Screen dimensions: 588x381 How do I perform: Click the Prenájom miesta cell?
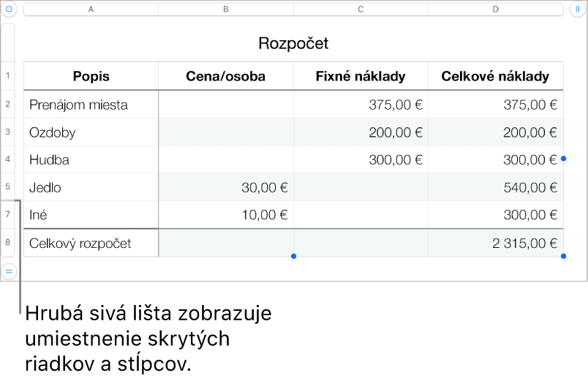click(x=91, y=105)
